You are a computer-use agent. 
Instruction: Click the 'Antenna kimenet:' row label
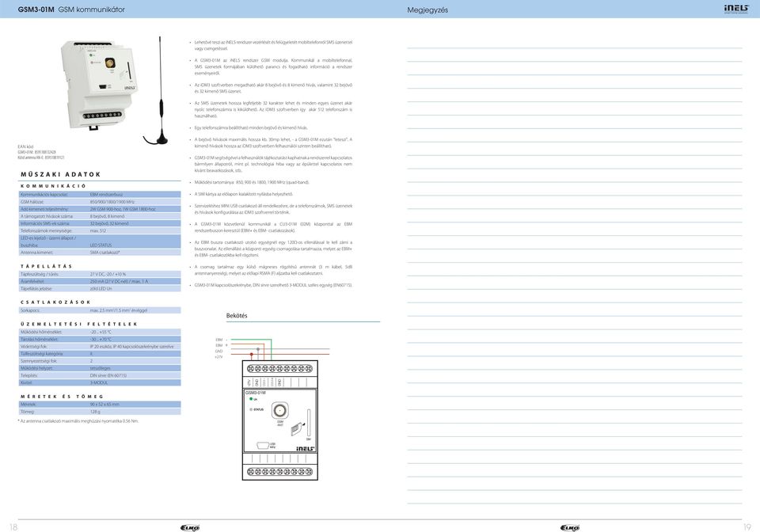click(x=37, y=253)
